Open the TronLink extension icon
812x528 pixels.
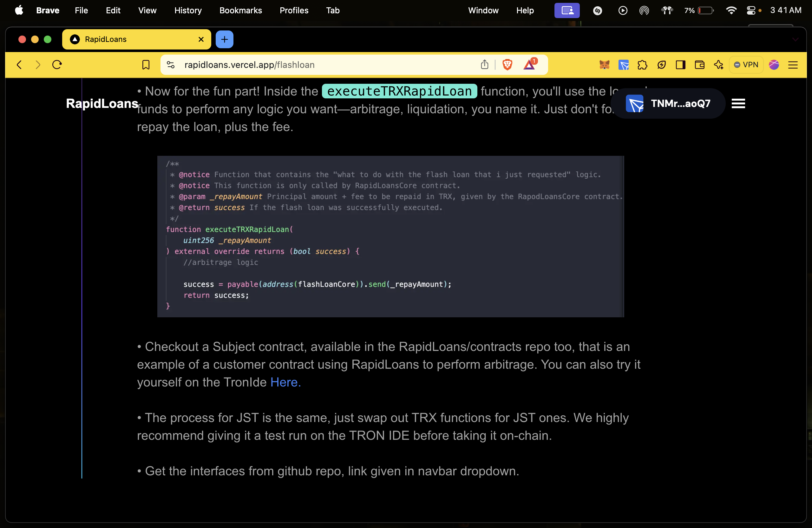tap(623, 65)
